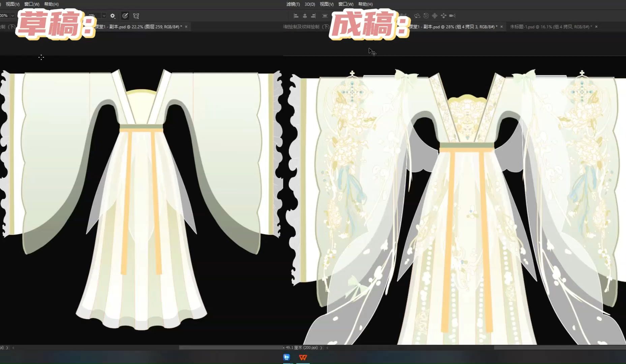Click the 49.1 厘米 (200 ppi) document info
This screenshot has width=626, height=364.
[x=300, y=347]
